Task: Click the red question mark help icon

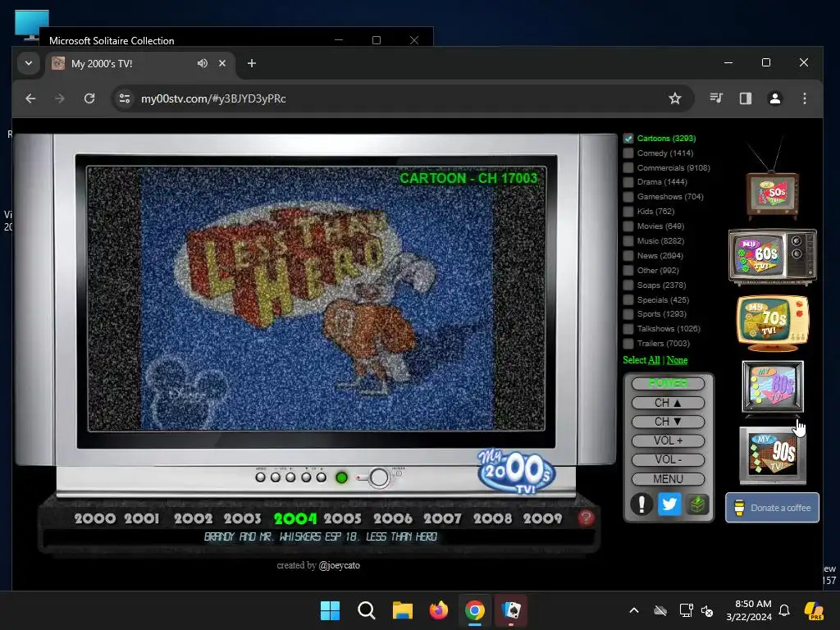Action: [x=586, y=518]
